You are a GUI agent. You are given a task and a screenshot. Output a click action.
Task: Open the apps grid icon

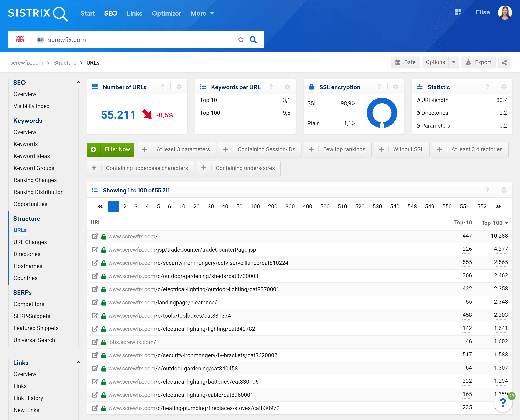[x=458, y=12]
